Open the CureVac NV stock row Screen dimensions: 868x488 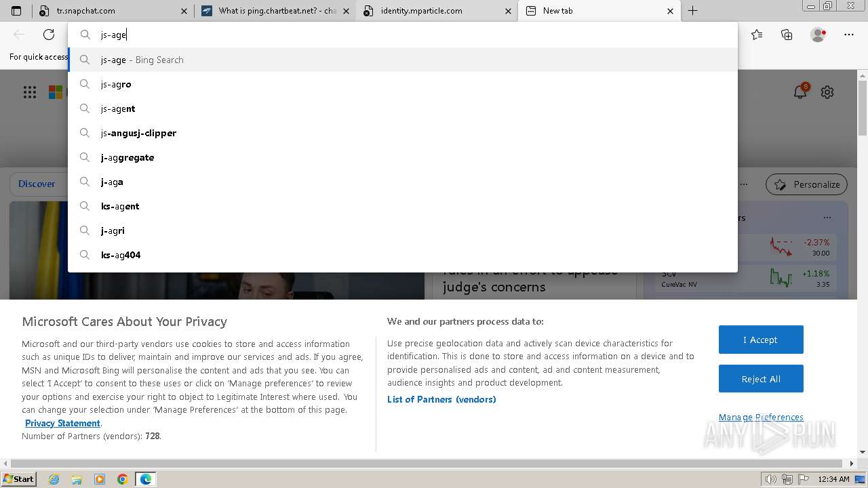tap(747, 279)
